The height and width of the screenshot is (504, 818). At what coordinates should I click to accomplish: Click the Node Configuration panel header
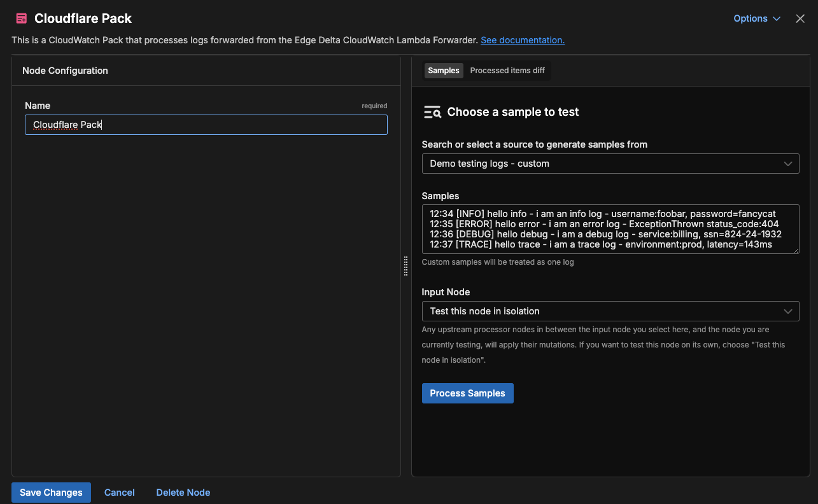coord(65,71)
